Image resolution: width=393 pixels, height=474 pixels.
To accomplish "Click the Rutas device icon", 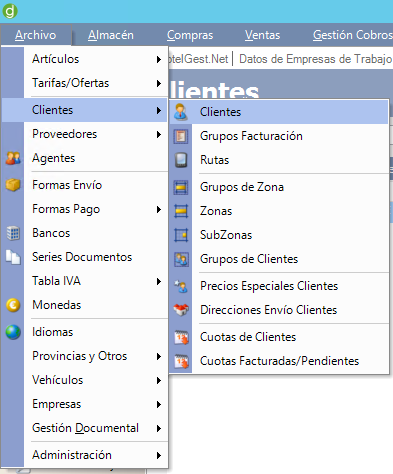I will click(181, 160).
